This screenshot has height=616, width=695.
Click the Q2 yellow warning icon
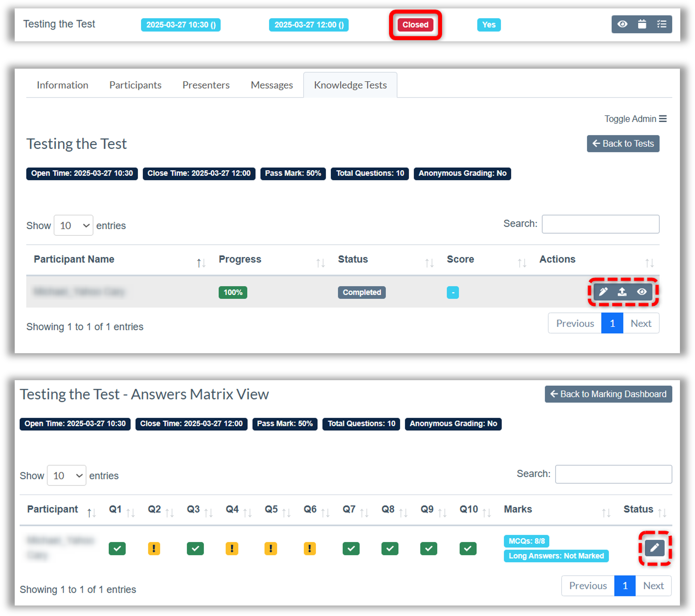[154, 548]
